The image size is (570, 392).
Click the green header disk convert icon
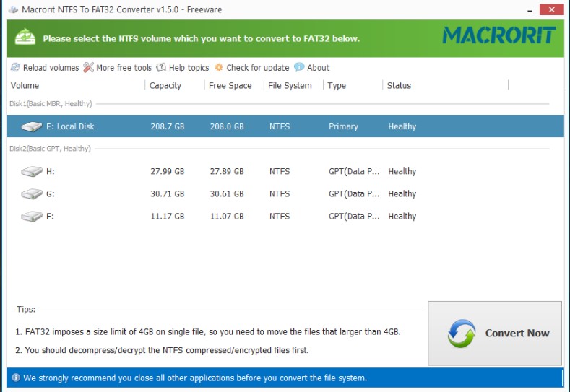[x=25, y=37]
